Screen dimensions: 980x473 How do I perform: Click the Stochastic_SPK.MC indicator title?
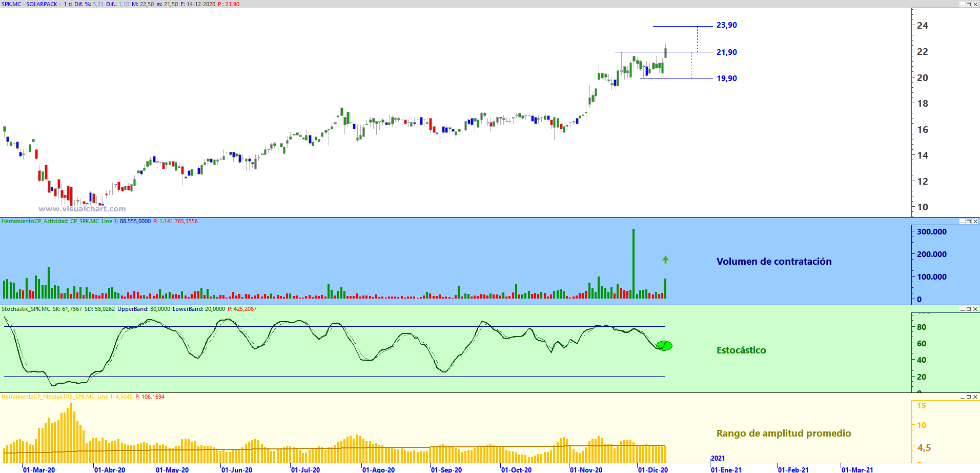tap(26, 309)
